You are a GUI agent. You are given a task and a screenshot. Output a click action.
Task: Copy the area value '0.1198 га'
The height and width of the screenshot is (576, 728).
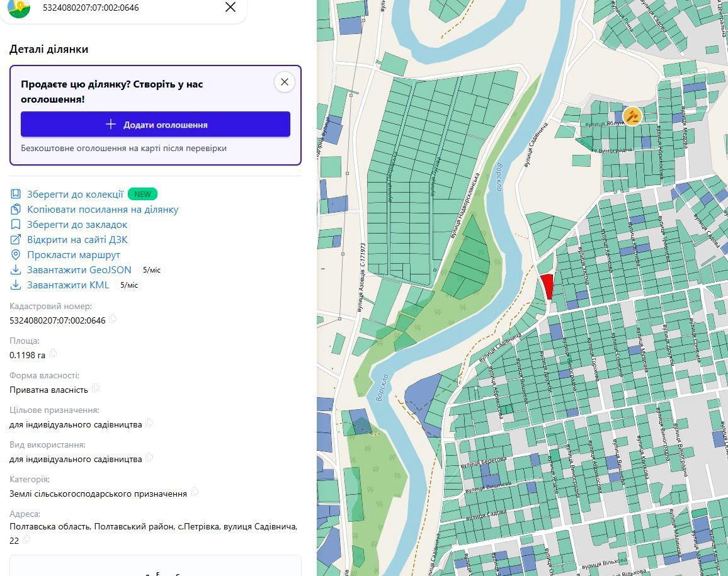[52, 354]
